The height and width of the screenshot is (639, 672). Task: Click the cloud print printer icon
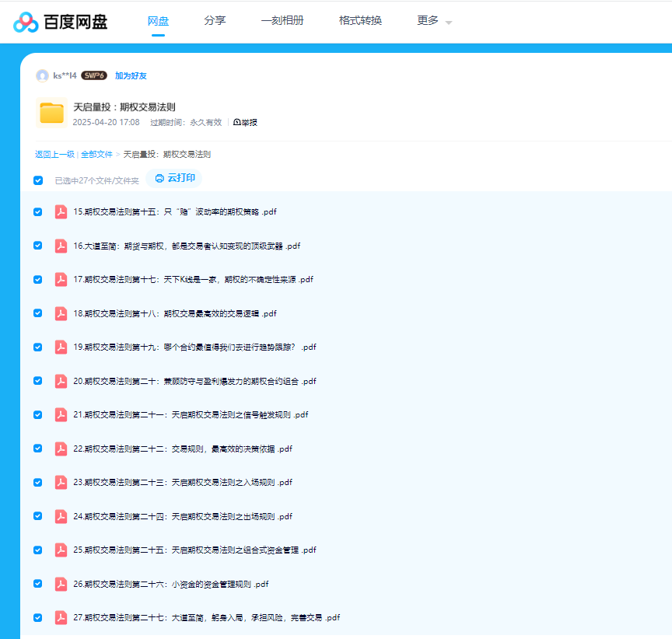pyautogui.click(x=159, y=178)
